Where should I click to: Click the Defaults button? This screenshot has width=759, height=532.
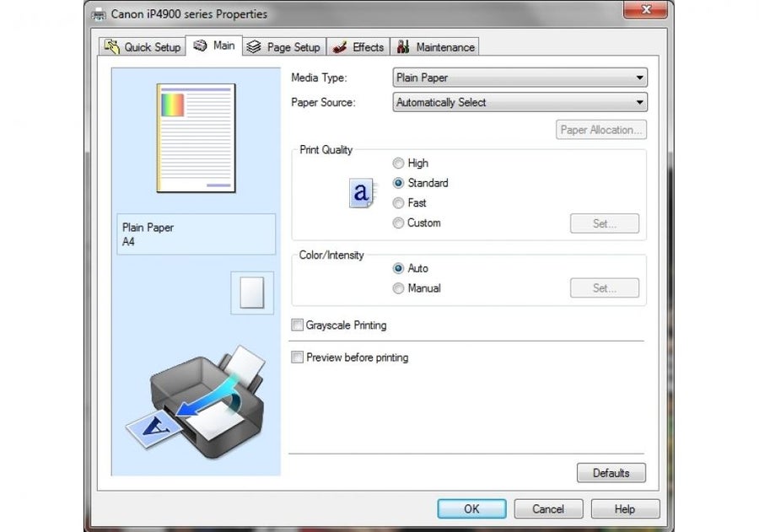click(x=611, y=473)
